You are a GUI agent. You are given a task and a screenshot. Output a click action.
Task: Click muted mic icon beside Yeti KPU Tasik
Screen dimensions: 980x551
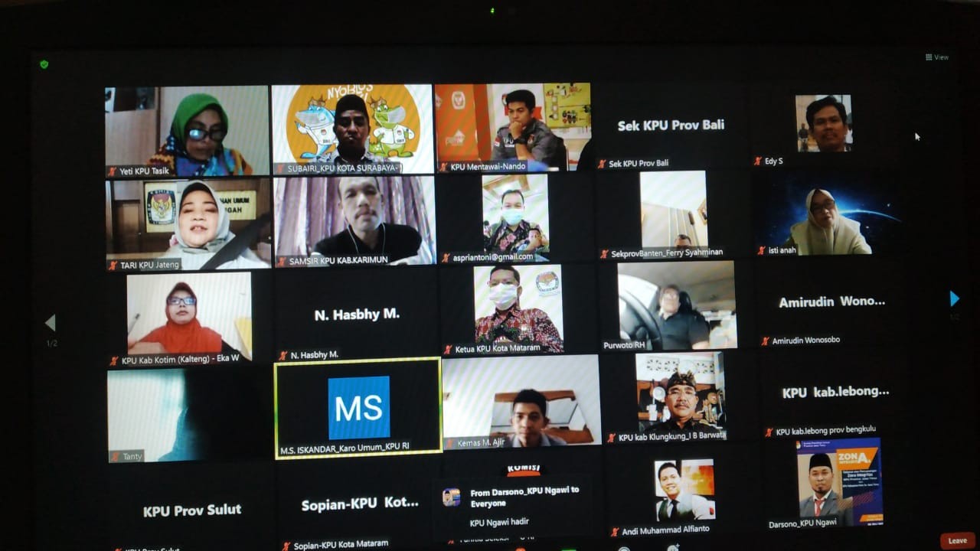[x=113, y=171]
